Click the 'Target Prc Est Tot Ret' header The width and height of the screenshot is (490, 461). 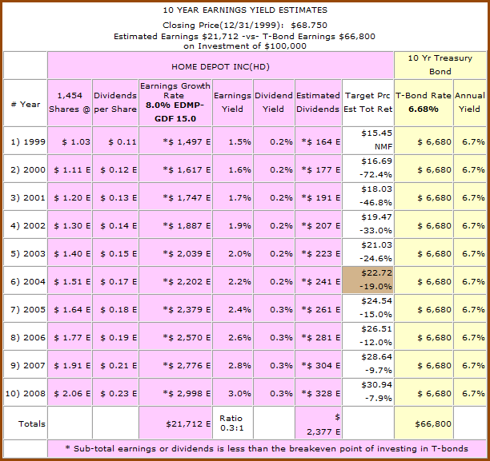[368, 102]
